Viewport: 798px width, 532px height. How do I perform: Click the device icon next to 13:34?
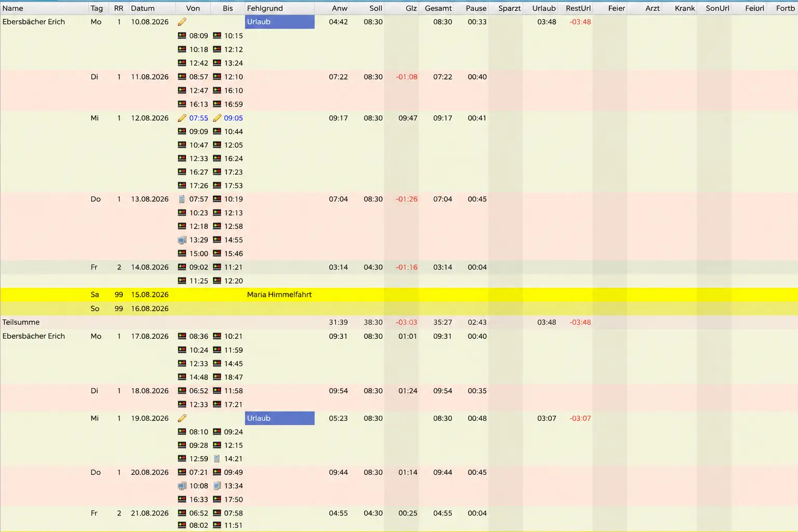(217, 486)
